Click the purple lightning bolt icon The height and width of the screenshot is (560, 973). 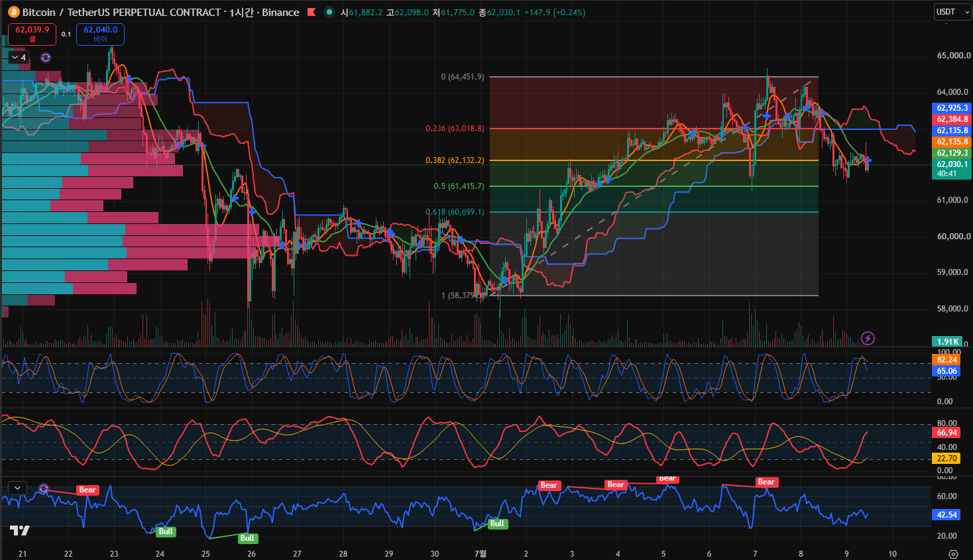[x=868, y=339]
